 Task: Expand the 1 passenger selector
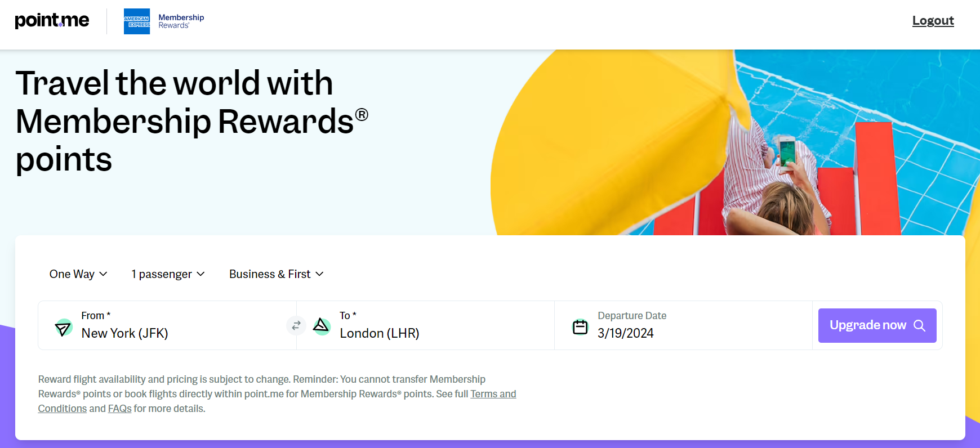tap(167, 274)
